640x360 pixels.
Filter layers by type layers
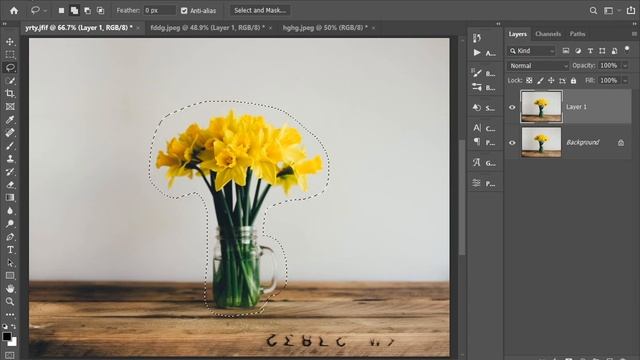[x=590, y=51]
